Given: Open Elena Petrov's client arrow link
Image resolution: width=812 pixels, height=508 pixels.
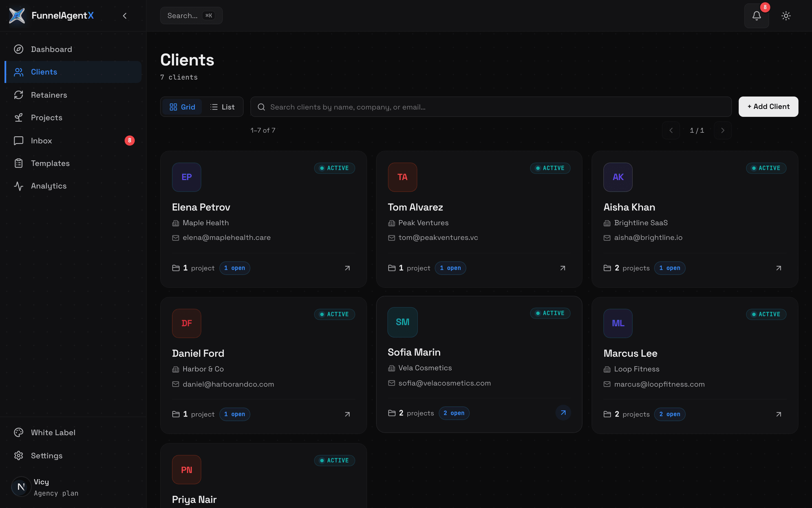Looking at the screenshot, I should coord(347,268).
